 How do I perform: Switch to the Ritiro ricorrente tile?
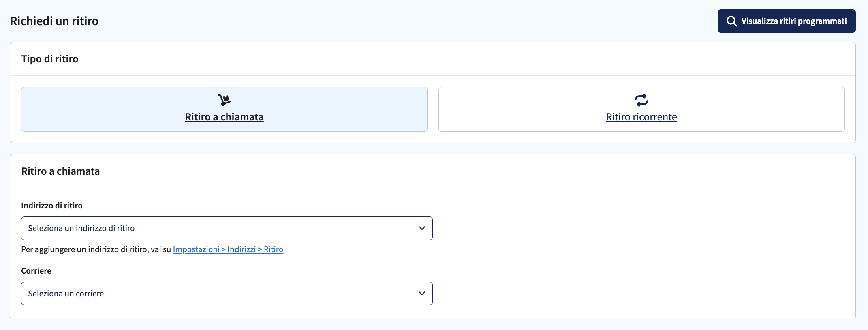(641, 109)
